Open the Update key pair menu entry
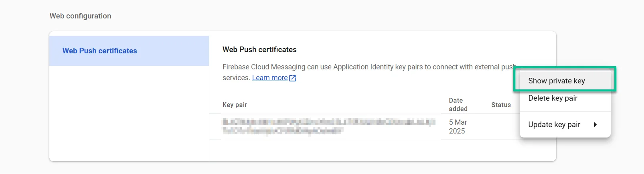The image size is (644, 174). 554,125
